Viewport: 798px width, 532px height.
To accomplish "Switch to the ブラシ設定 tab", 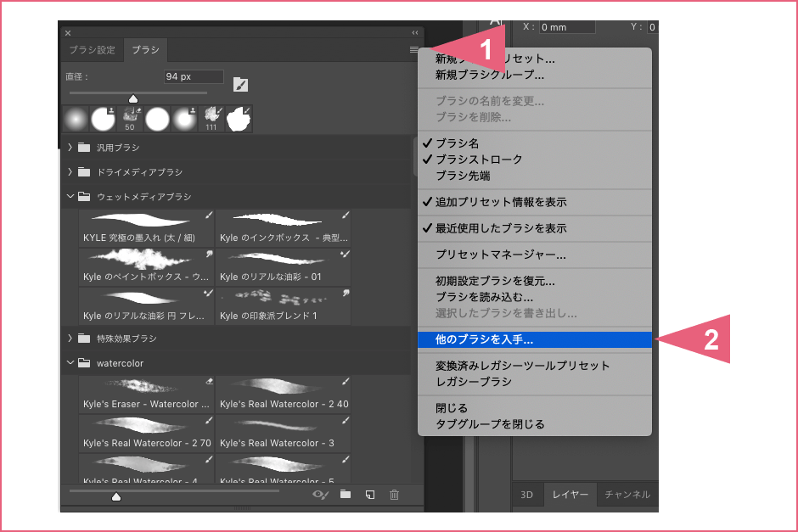I will [x=93, y=50].
